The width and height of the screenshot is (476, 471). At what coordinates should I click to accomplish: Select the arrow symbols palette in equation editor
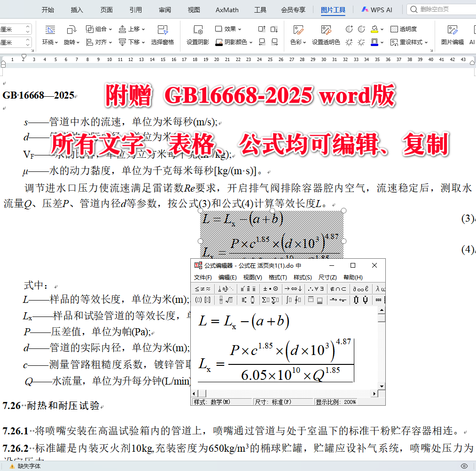pyautogui.click(x=294, y=289)
